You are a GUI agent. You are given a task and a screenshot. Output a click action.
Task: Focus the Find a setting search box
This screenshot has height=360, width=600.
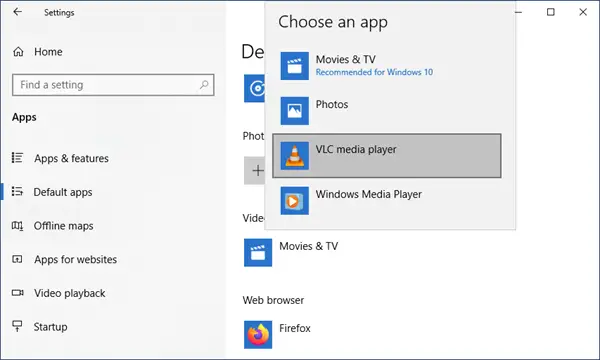pyautogui.click(x=113, y=85)
